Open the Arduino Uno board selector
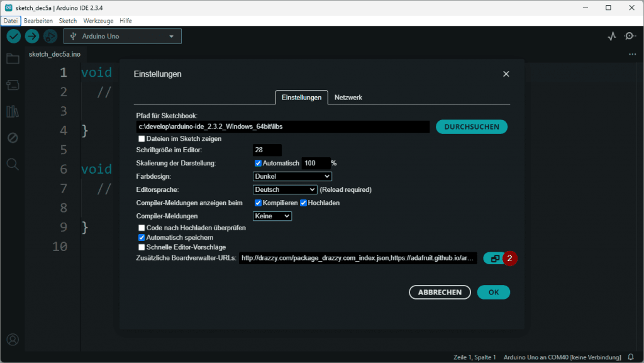644x363 pixels. (x=122, y=36)
